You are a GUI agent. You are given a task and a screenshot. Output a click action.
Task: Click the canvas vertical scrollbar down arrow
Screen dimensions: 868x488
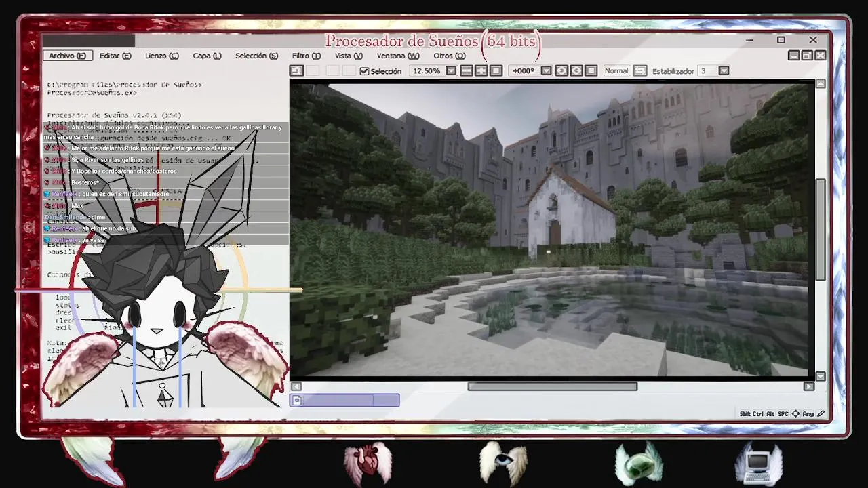coord(821,376)
